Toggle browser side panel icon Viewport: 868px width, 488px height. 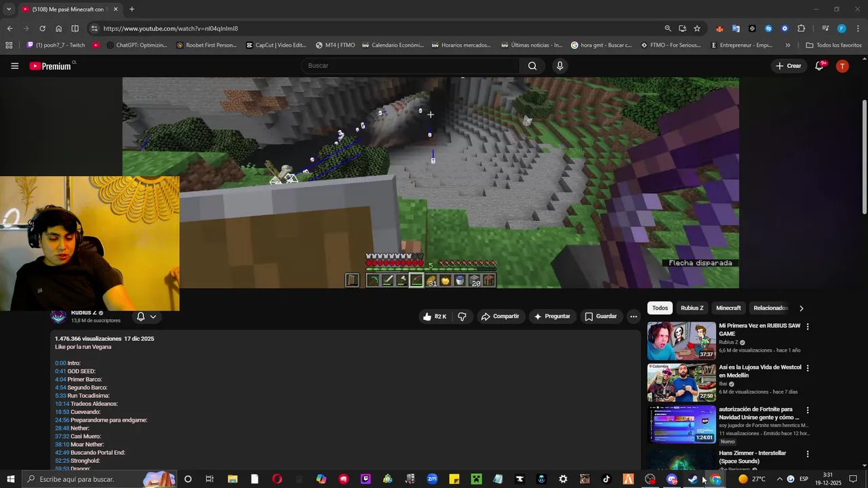pos(75,28)
